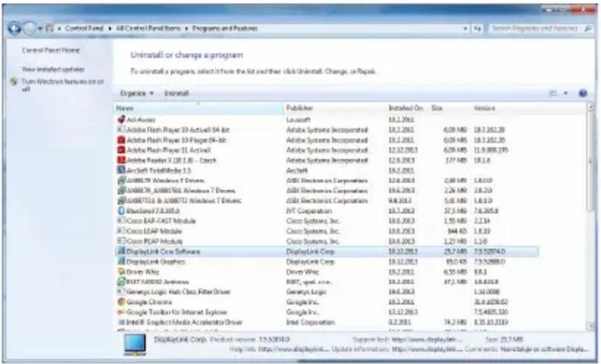Click the DisplayLink Graphics icon
The image size is (601, 364).
(121, 261)
